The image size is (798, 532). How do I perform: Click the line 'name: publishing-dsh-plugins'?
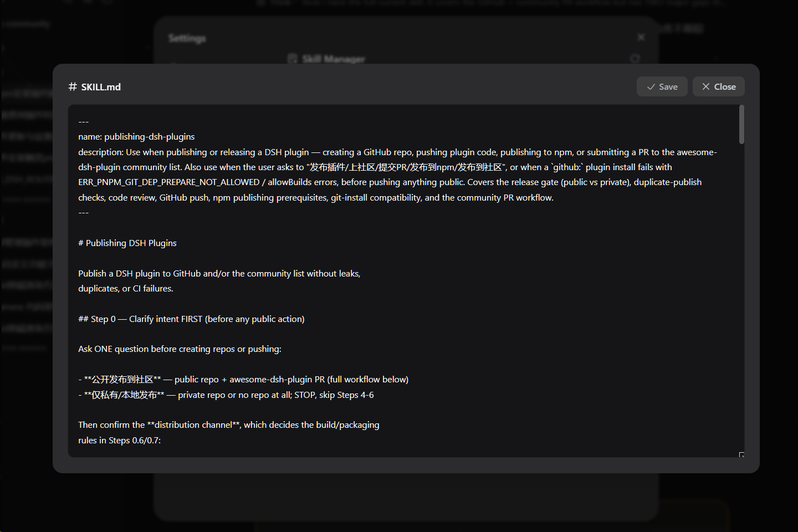tap(136, 136)
